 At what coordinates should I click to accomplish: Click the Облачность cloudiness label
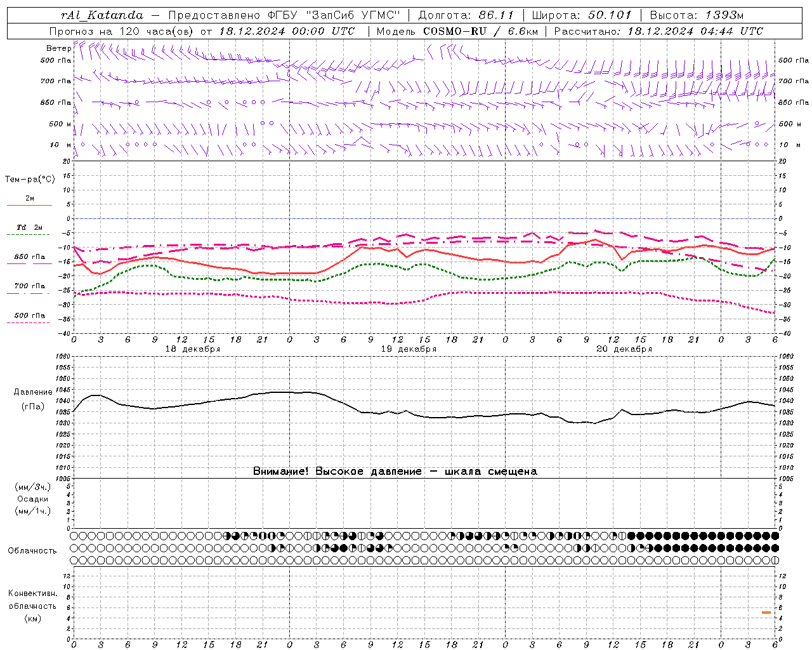pos(32,551)
